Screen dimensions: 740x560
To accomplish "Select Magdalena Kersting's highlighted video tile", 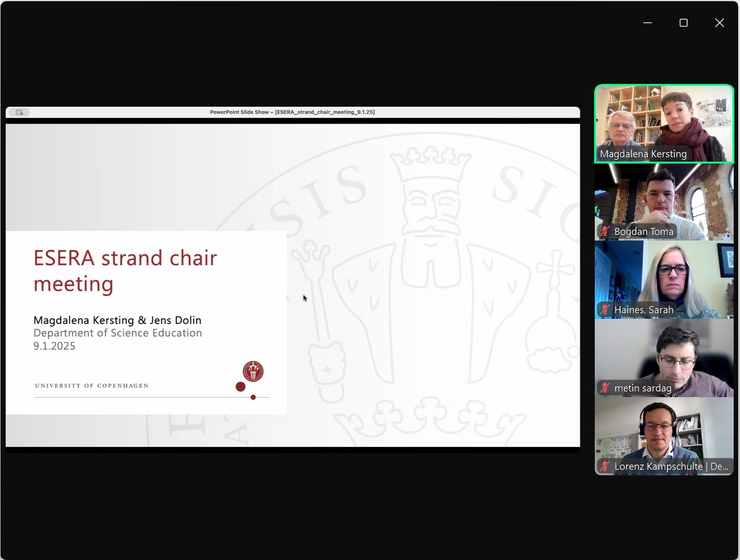I will 664,124.
